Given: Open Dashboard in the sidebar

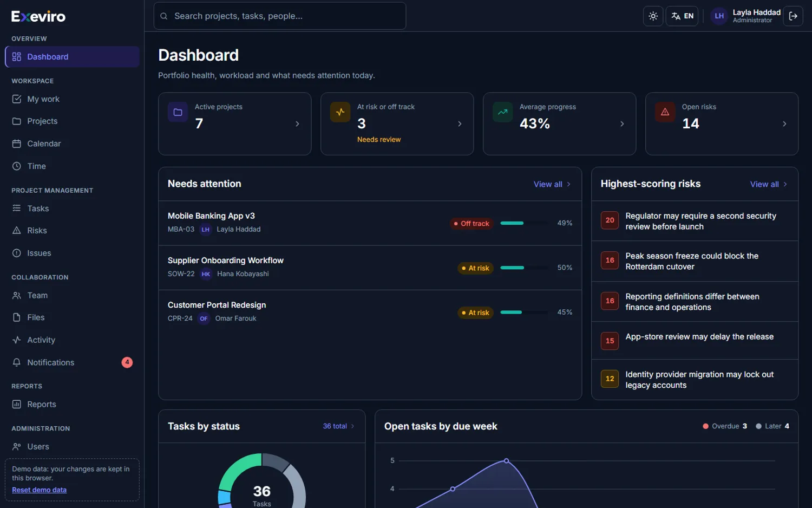Looking at the screenshot, I should click(72, 57).
